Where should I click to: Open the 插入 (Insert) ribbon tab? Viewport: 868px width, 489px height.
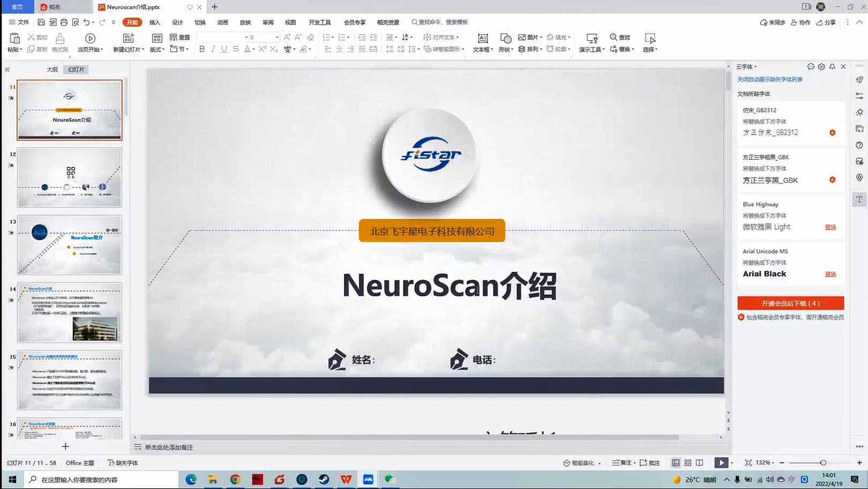pyautogui.click(x=155, y=23)
